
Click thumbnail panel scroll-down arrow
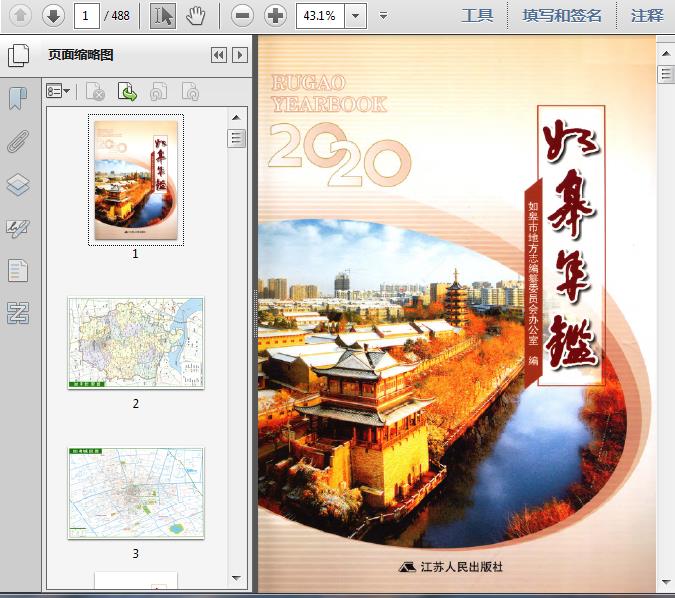[236, 578]
